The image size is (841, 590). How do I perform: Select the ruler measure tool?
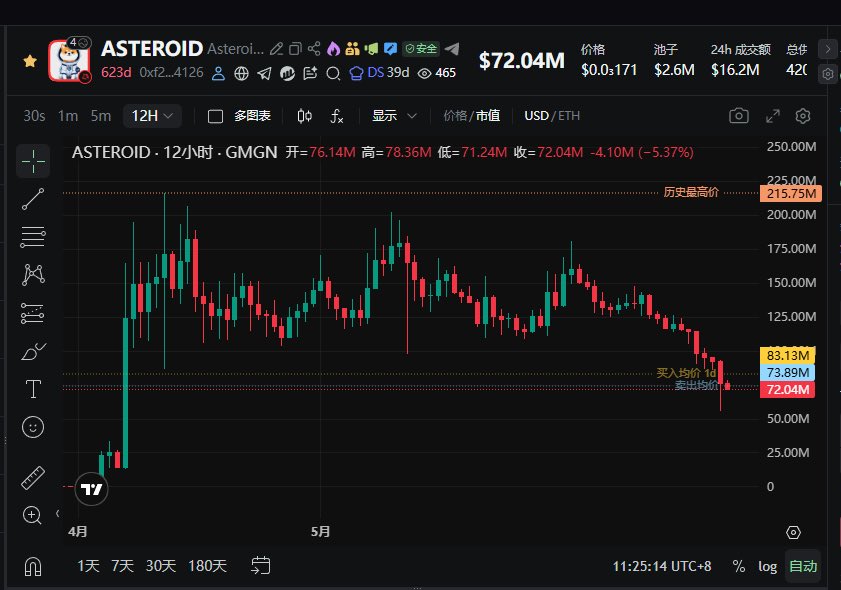tap(33, 478)
